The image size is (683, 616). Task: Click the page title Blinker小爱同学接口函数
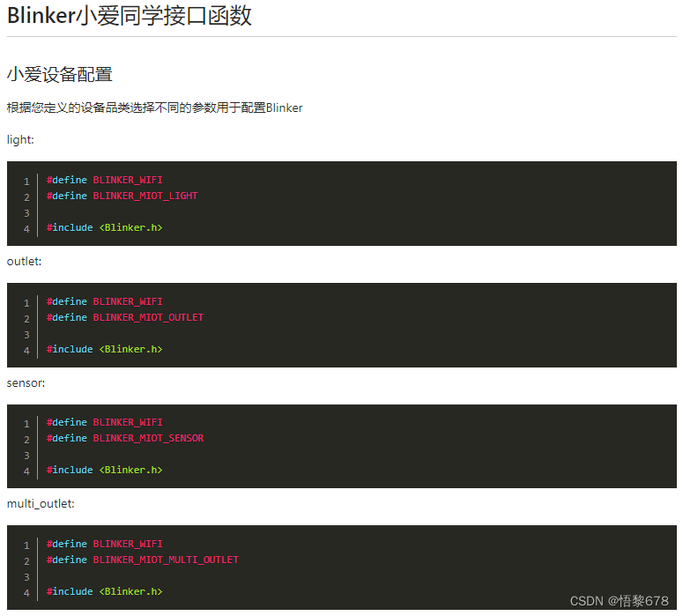click(x=130, y=16)
